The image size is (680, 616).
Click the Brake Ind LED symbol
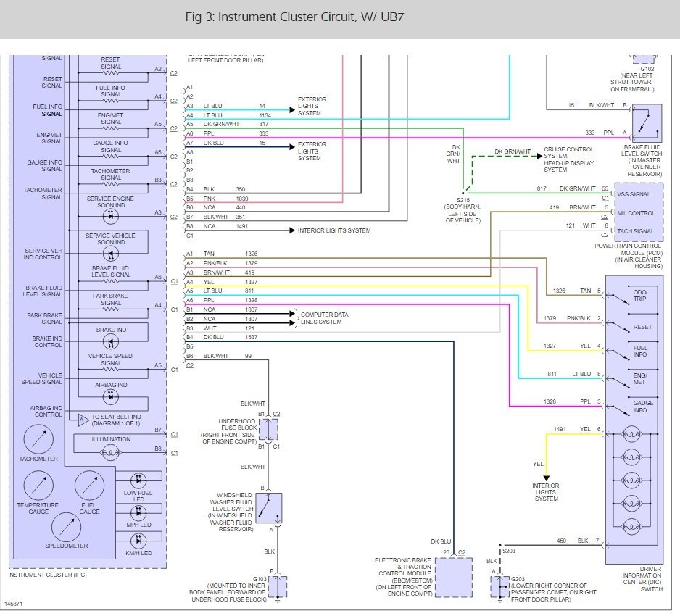coord(111,342)
